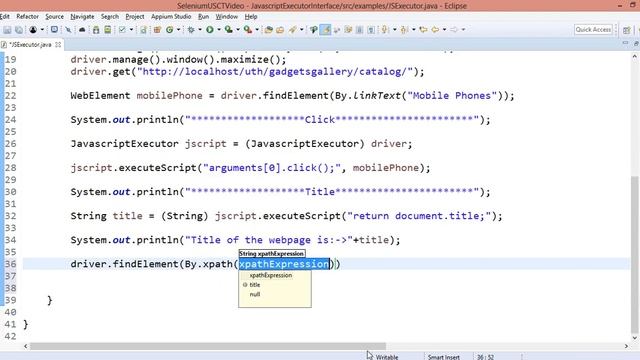Open the Refactor menu
The image size is (640, 360).
pyautogui.click(x=27, y=17)
